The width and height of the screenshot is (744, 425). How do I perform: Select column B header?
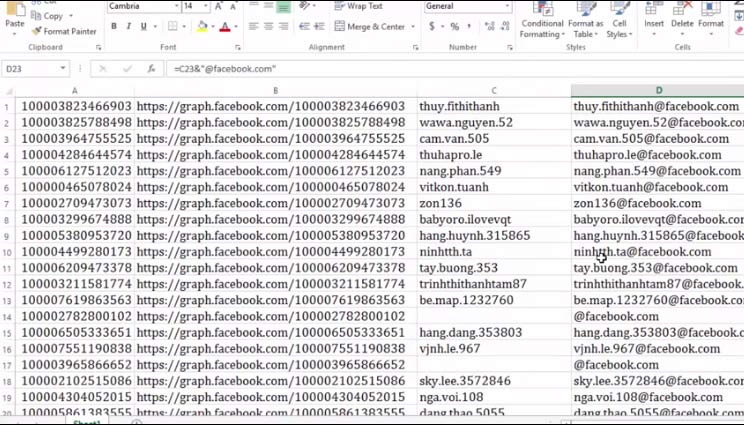(x=276, y=91)
